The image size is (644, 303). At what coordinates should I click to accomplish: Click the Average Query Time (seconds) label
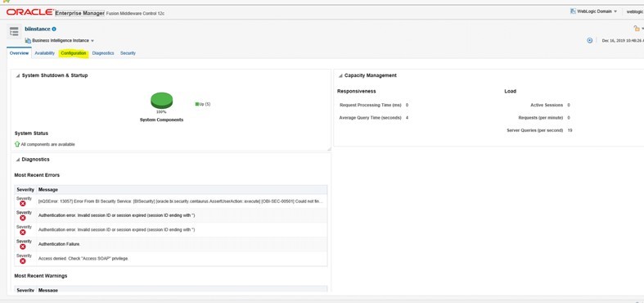click(370, 118)
